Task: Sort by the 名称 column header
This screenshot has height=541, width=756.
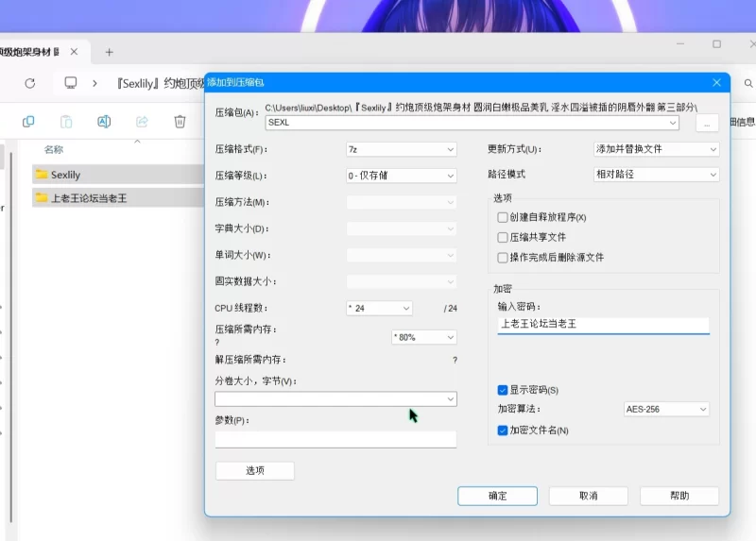Action: 54,149
